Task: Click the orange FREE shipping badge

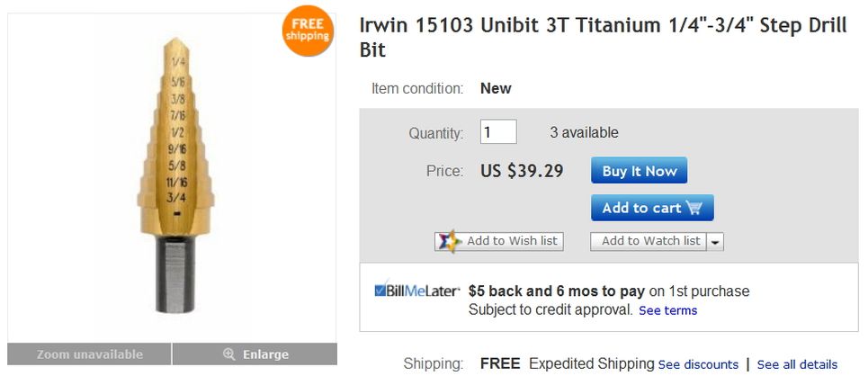Action: pyautogui.click(x=308, y=31)
